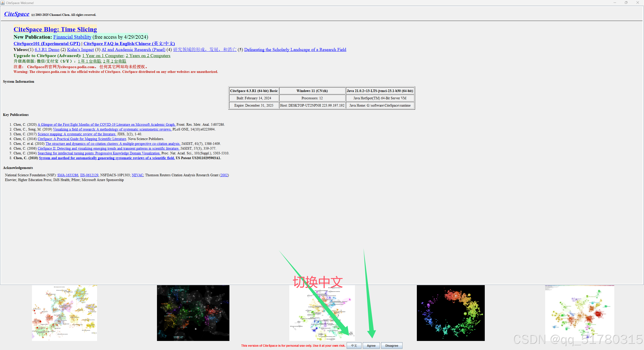Open NSF grant SMA-1633286 link
644x350 pixels.
tap(68, 175)
